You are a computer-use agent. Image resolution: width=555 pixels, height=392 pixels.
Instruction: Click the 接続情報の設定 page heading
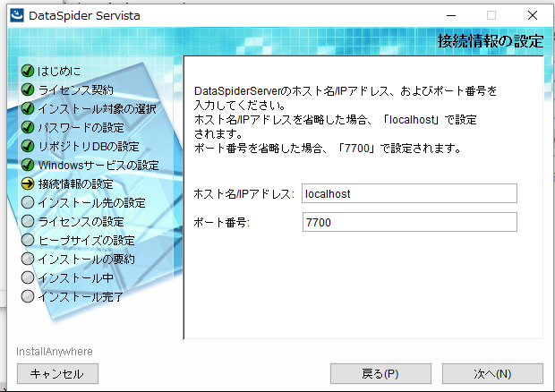[491, 41]
